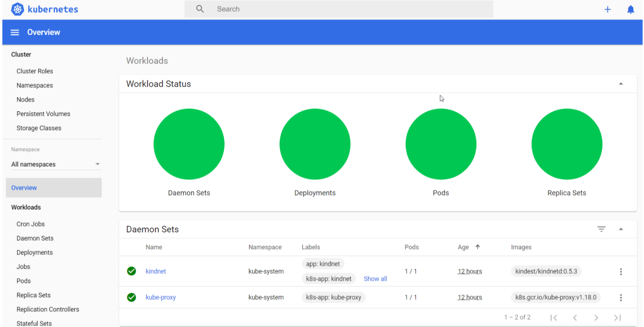
Task: Click the k8s-app: kube-proxy label chip
Action: tap(334, 297)
